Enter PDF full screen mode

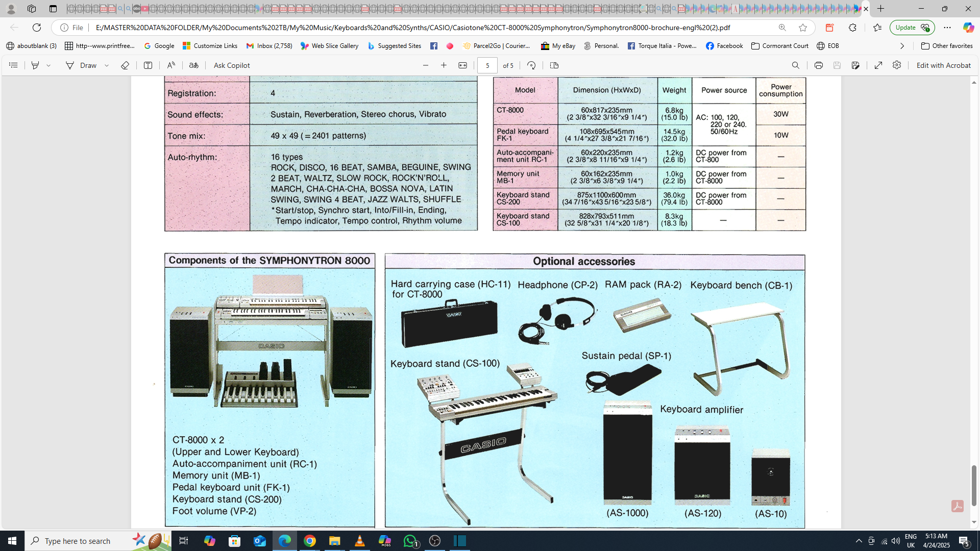878,65
